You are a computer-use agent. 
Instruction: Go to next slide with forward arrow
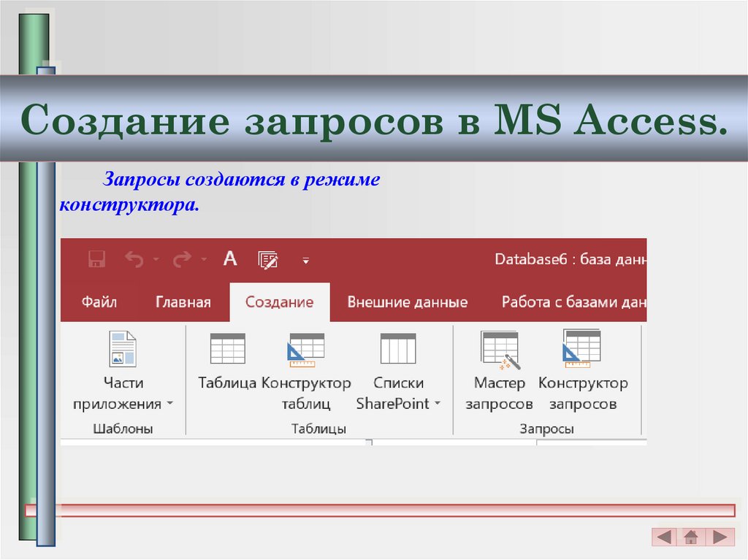point(720,537)
